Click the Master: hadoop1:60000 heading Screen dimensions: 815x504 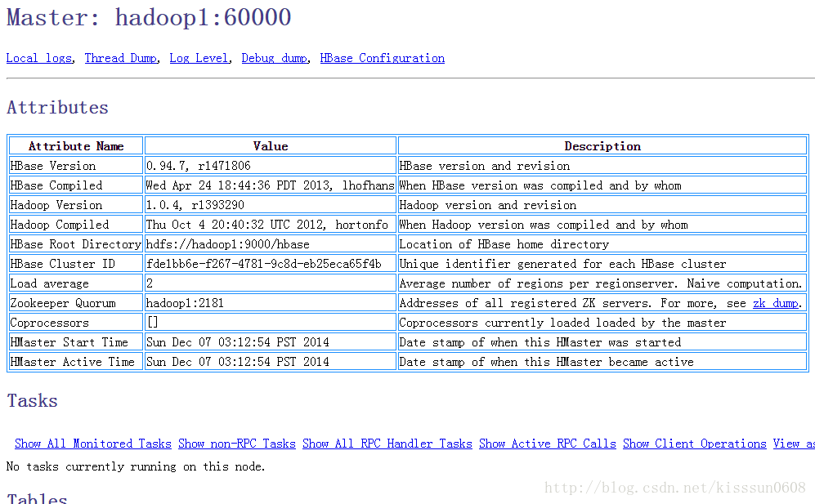[149, 18]
